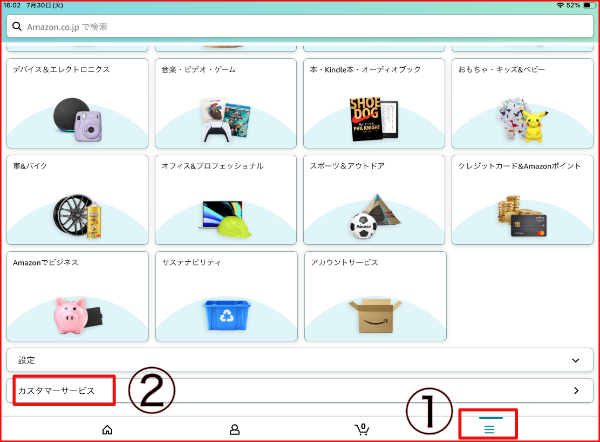
Task: Click the Echo speaker and camera image
Action: click(x=78, y=120)
